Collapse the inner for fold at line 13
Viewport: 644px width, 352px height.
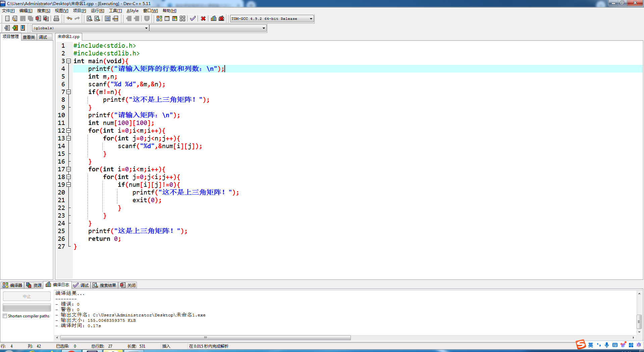(69, 138)
